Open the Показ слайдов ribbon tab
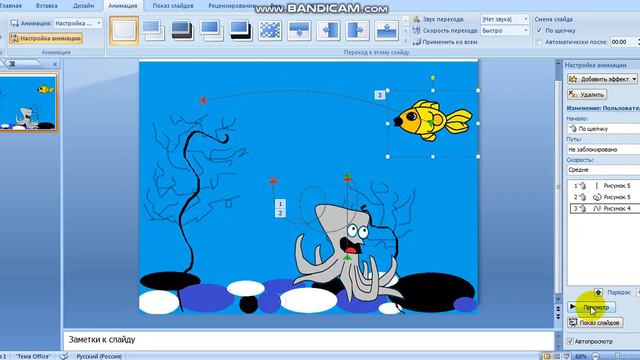 coord(173,6)
